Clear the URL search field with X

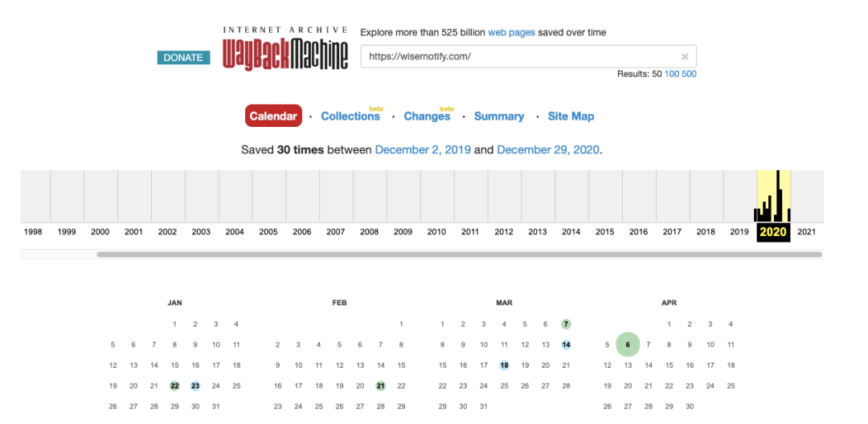[685, 56]
